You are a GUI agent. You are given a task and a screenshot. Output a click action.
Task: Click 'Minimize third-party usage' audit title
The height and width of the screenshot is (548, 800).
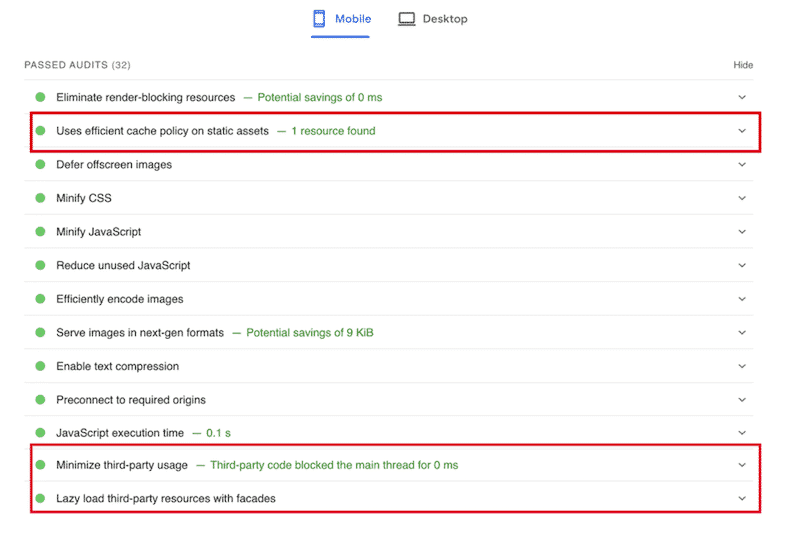point(122,465)
